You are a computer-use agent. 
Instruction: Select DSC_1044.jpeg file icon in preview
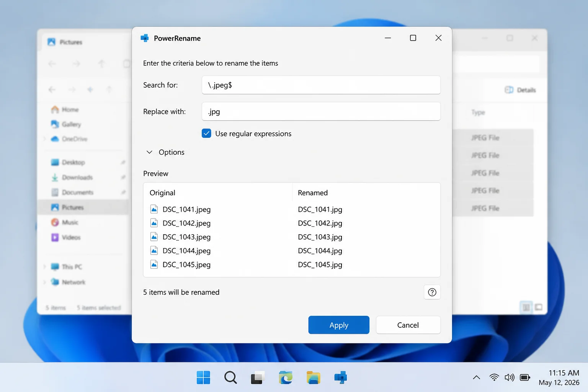[154, 251]
